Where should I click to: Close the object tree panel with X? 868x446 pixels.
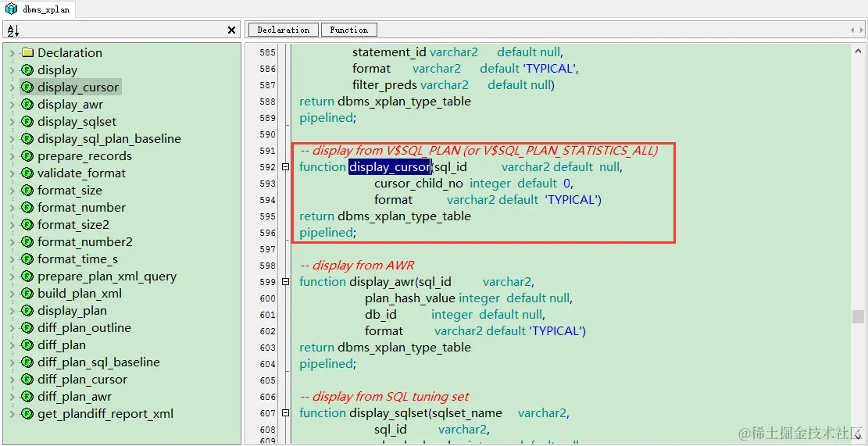tap(231, 30)
